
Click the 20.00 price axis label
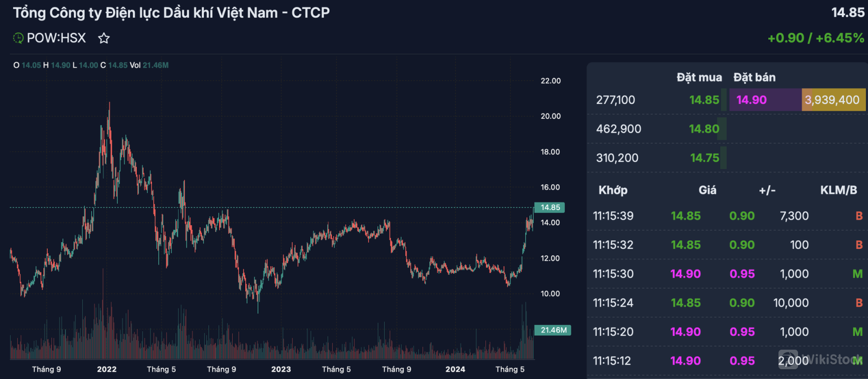551,116
